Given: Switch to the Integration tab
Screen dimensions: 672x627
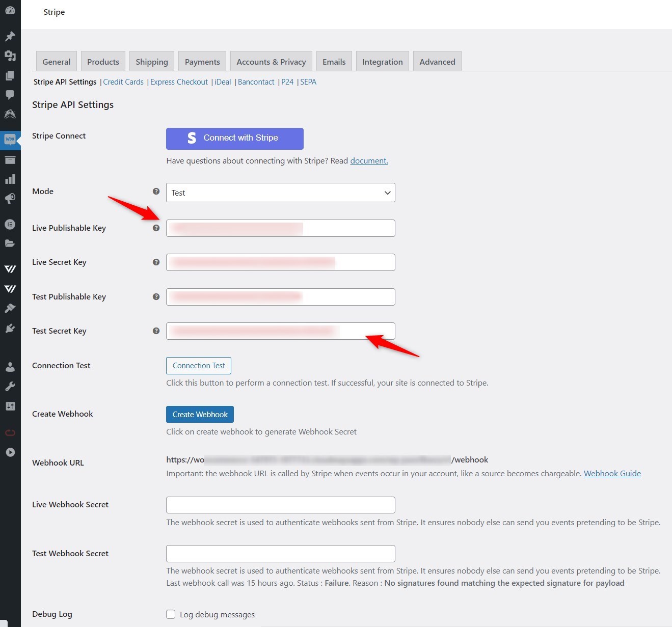Looking at the screenshot, I should (383, 61).
